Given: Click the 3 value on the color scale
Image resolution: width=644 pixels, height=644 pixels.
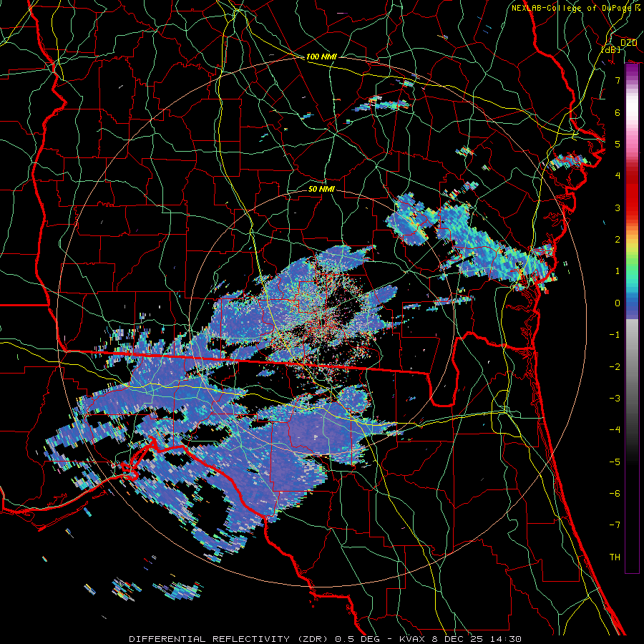Looking at the screenshot, I should (x=618, y=208).
